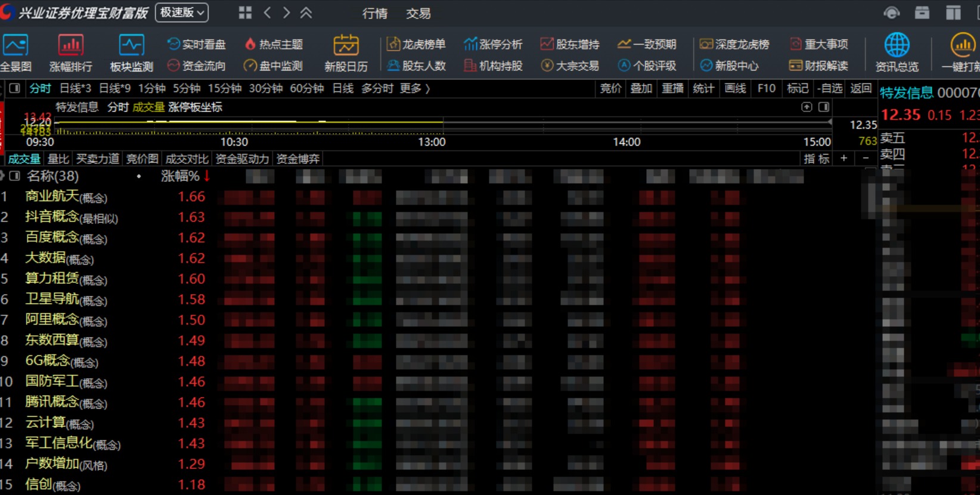Open 大宗交易 block trades

point(570,66)
